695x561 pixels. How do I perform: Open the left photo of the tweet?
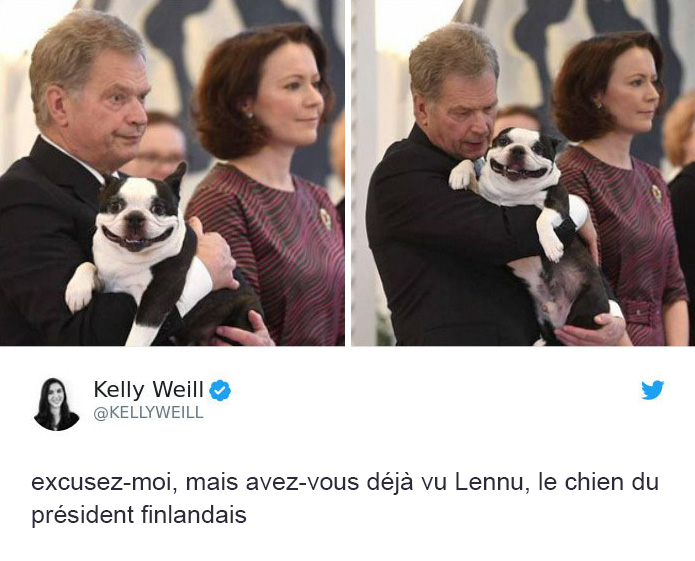172,173
